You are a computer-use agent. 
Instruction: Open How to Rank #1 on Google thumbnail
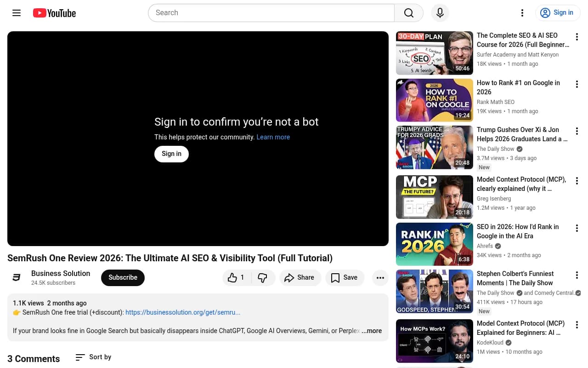[x=435, y=100]
